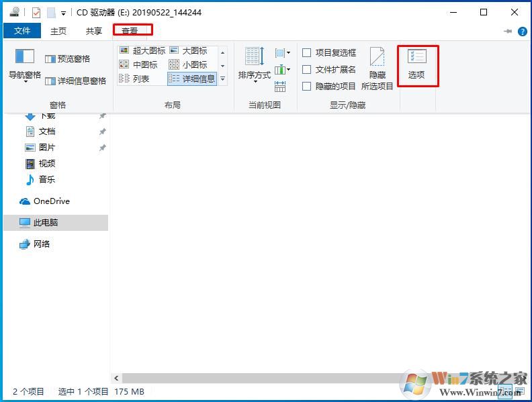This screenshot has height=402, width=532.
Task: Select 小图标 layout
Action: [188, 64]
